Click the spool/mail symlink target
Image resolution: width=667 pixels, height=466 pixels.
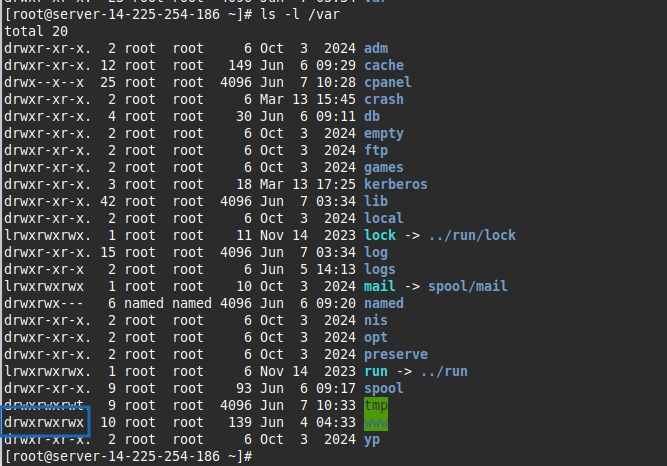(470, 286)
